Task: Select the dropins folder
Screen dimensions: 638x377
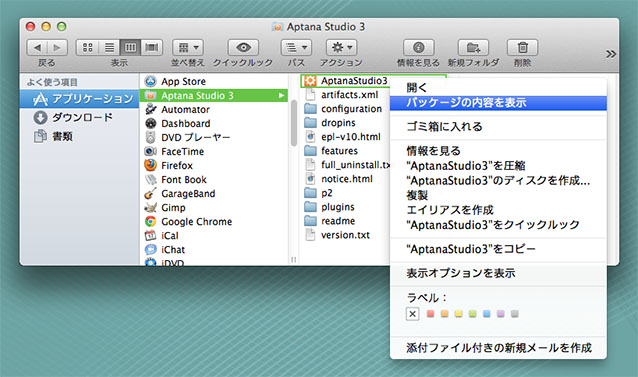Action: (x=346, y=123)
